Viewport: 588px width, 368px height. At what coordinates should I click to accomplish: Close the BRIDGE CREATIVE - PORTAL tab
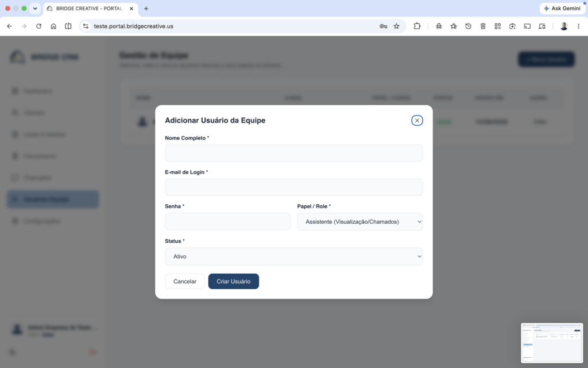(x=131, y=8)
